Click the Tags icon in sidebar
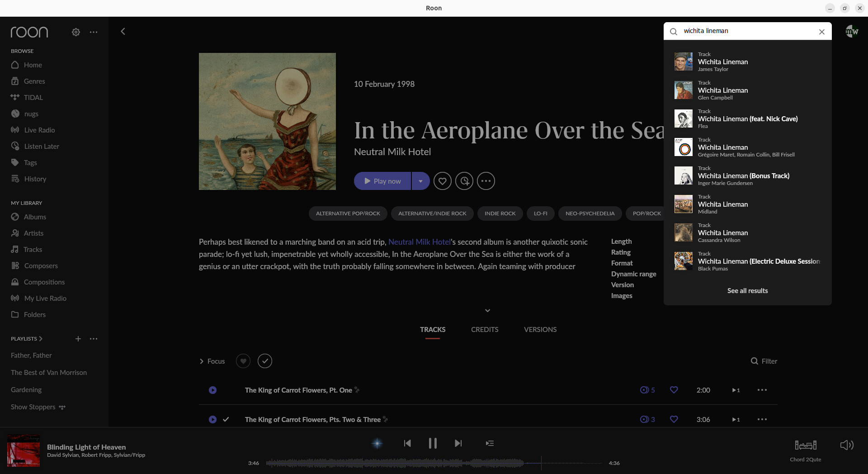Image resolution: width=868 pixels, height=474 pixels. coord(15,162)
